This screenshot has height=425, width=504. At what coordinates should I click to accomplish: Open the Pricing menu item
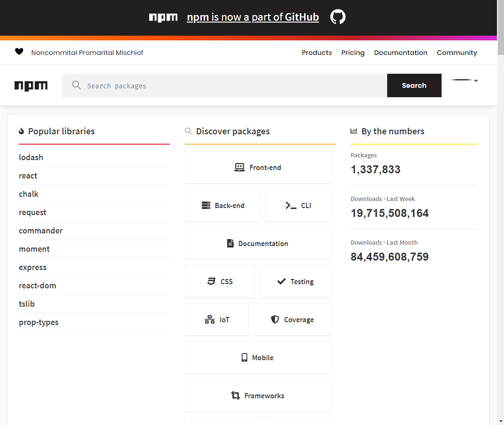pyautogui.click(x=352, y=53)
